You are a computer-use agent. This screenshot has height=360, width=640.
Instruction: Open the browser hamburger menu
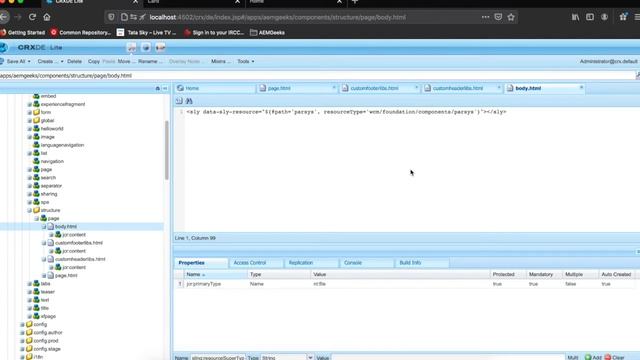tap(637, 17)
